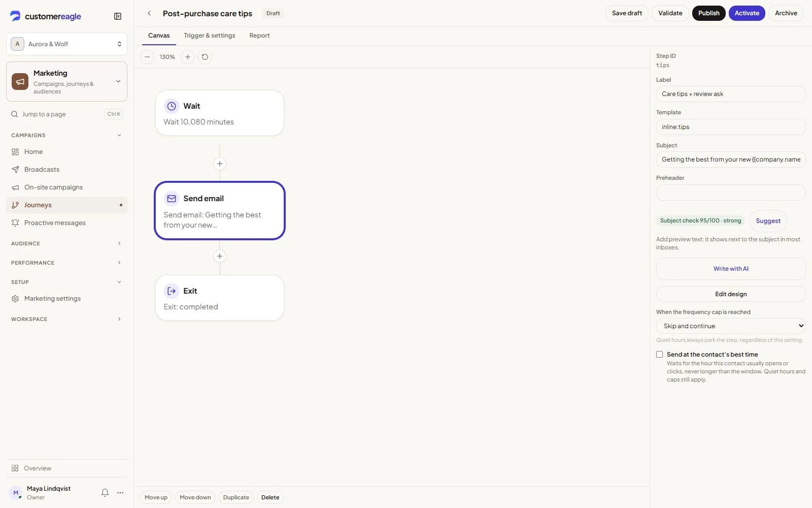Open Proactive messages in the sidebar

point(66,223)
